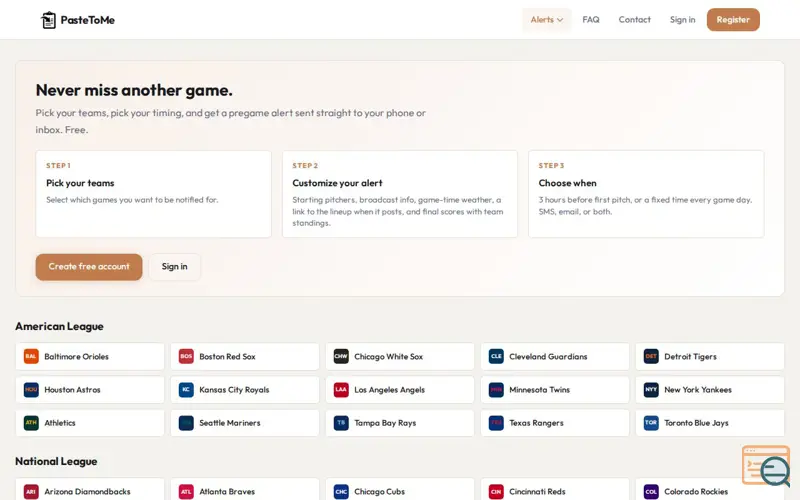Select the Minnesota Twins team name

pos(540,390)
